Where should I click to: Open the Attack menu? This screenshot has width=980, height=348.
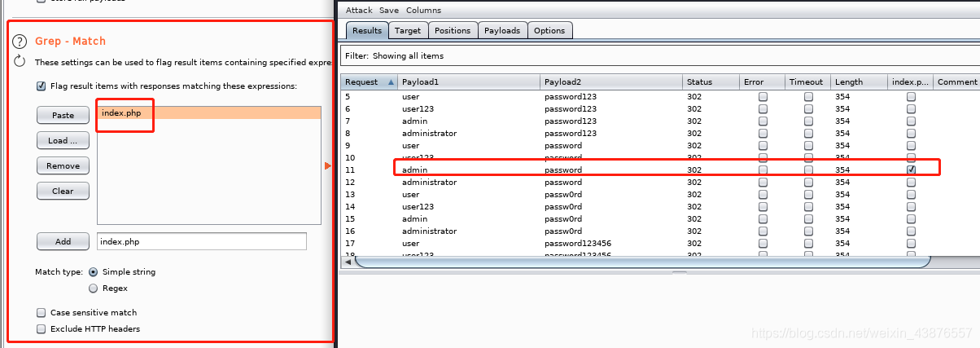[x=359, y=10]
